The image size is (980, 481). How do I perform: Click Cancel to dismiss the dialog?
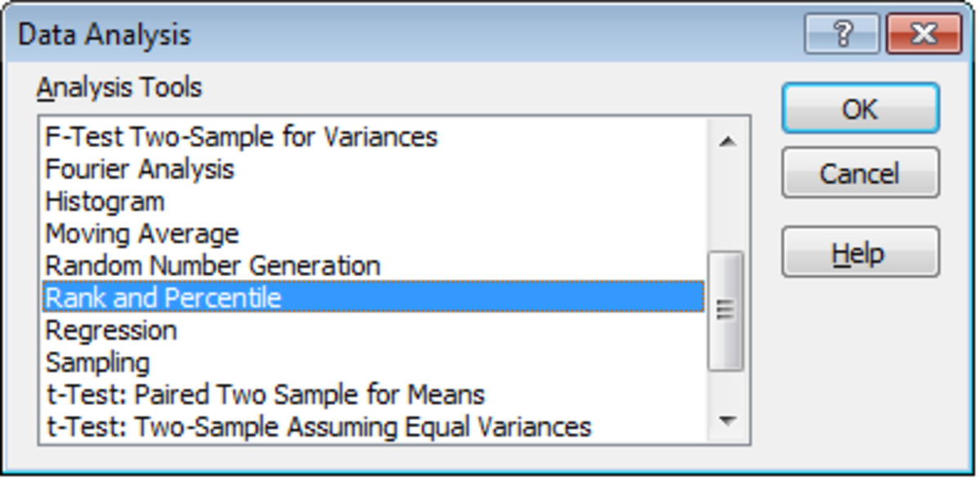click(x=860, y=173)
